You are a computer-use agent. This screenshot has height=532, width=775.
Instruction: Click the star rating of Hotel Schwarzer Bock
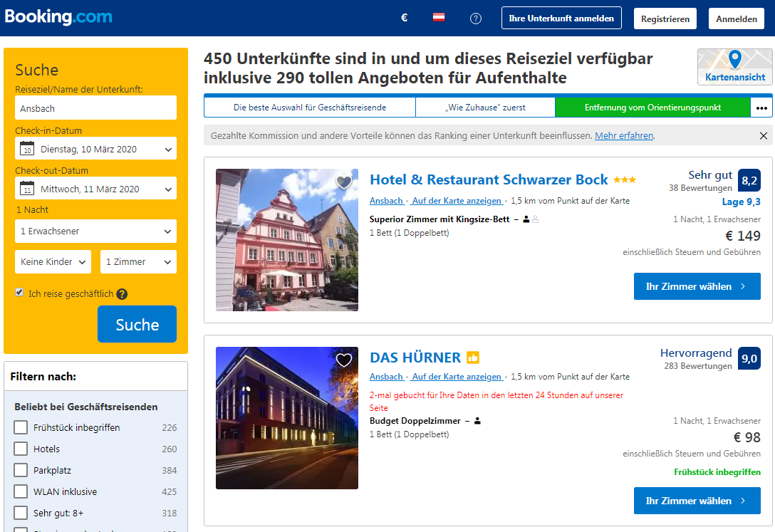click(x=625, y=179)
